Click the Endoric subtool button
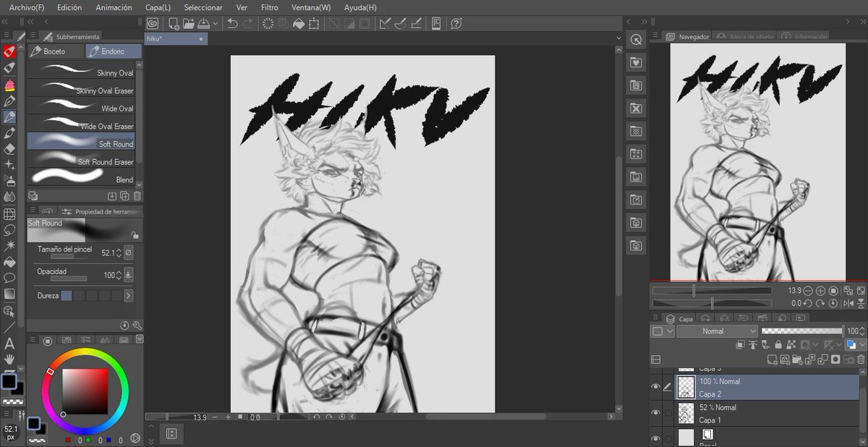The image size is (868, 447). tap(113, 51)
